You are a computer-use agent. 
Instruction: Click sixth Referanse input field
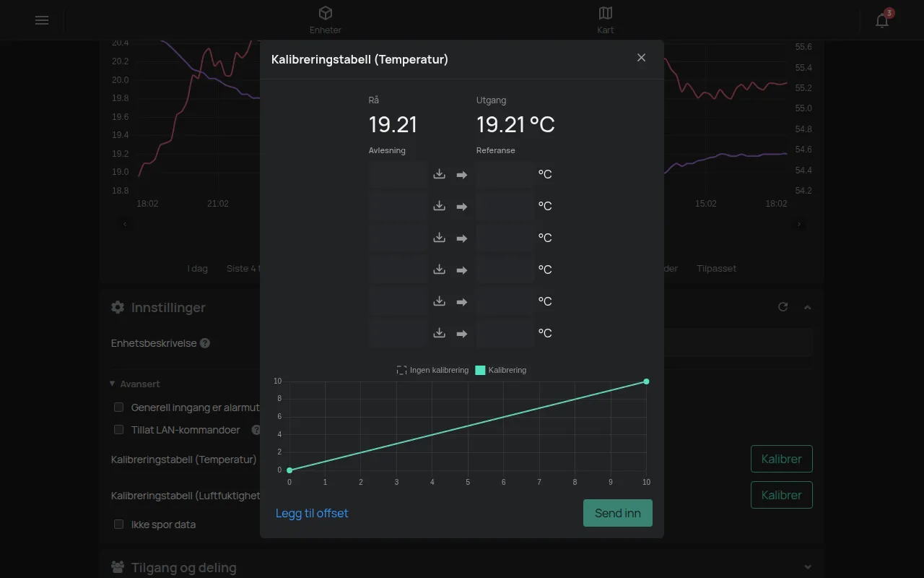(505, 333)
